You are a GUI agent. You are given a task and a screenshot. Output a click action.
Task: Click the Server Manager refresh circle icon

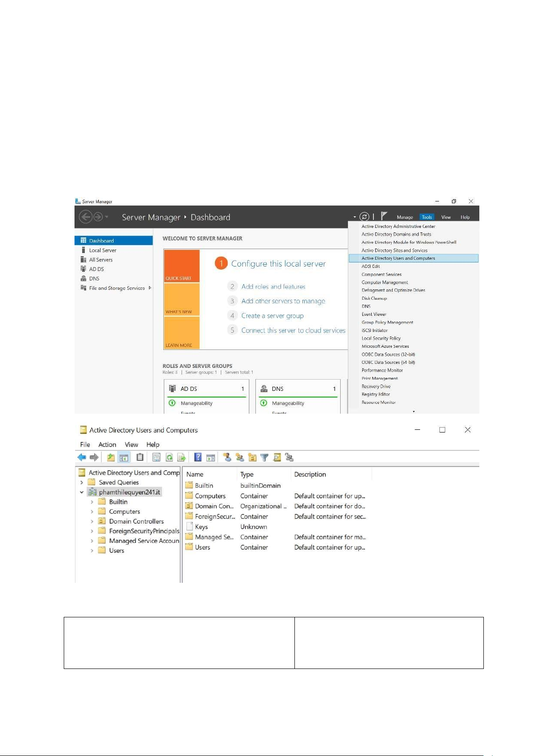tap(364, 217)
